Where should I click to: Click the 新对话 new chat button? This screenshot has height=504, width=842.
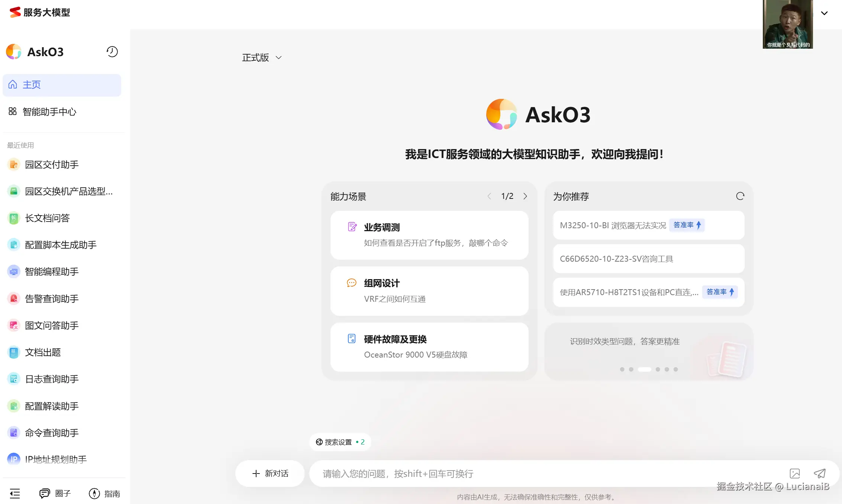pos(270,474)
